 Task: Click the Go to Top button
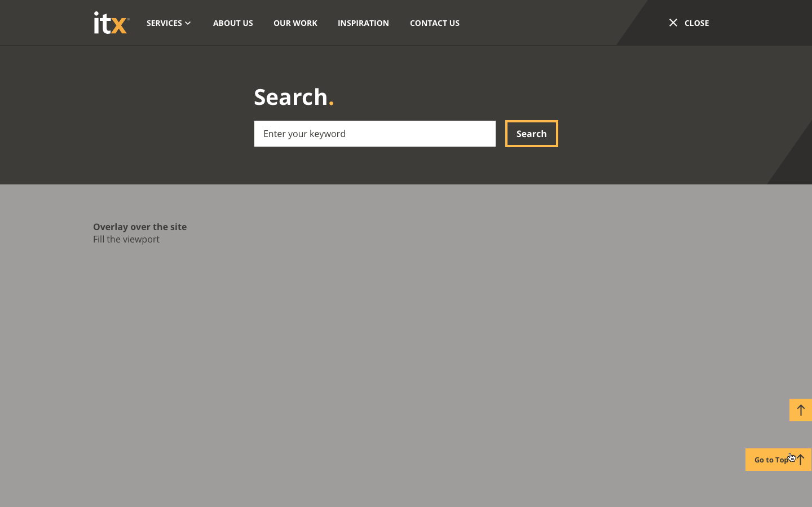click(774, 460)
